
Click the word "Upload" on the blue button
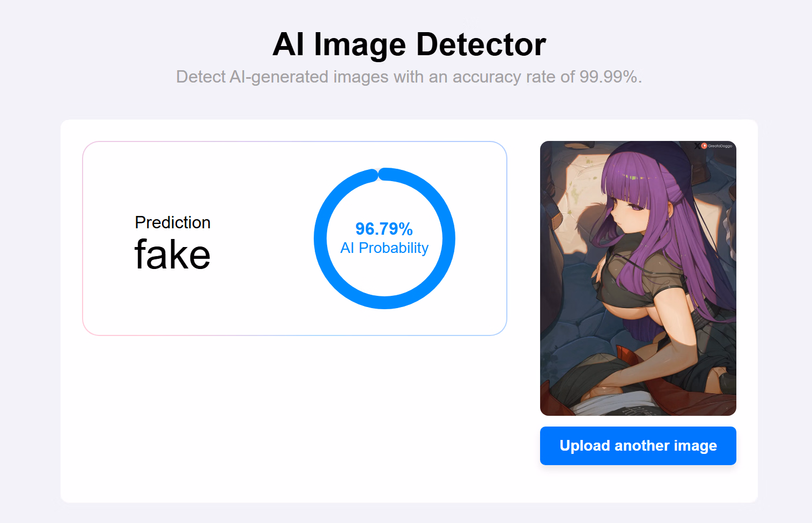click(585, 446)
